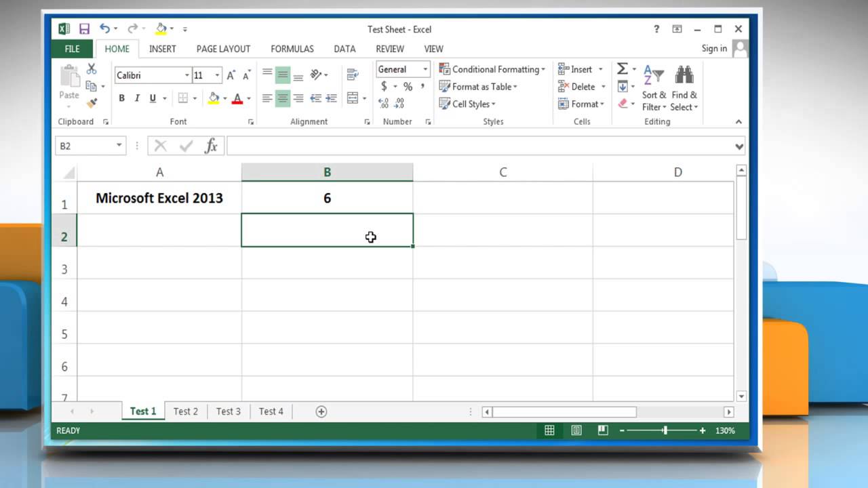868x488 pixels.
Task: Add a new sheet with plus icon
Action: (321, 411)
